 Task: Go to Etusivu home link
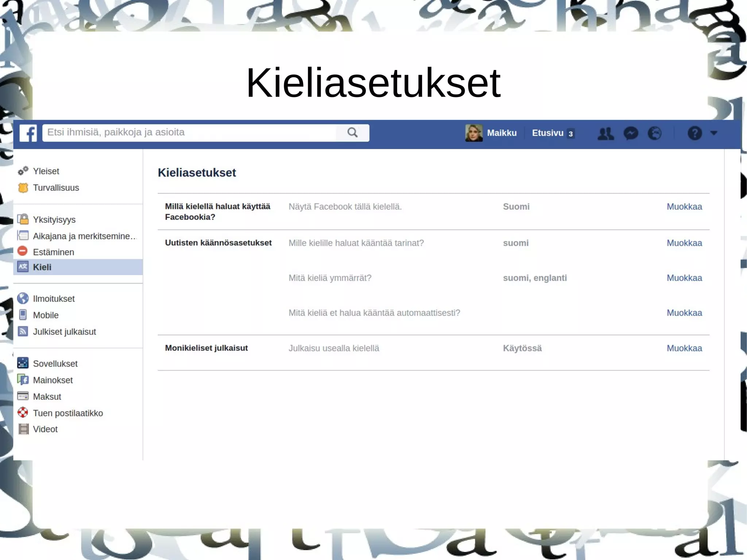(x=547, y=133)
